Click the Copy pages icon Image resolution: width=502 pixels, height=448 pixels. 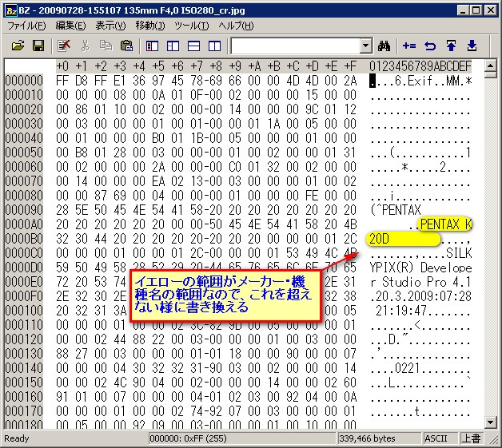click(106, 46)
